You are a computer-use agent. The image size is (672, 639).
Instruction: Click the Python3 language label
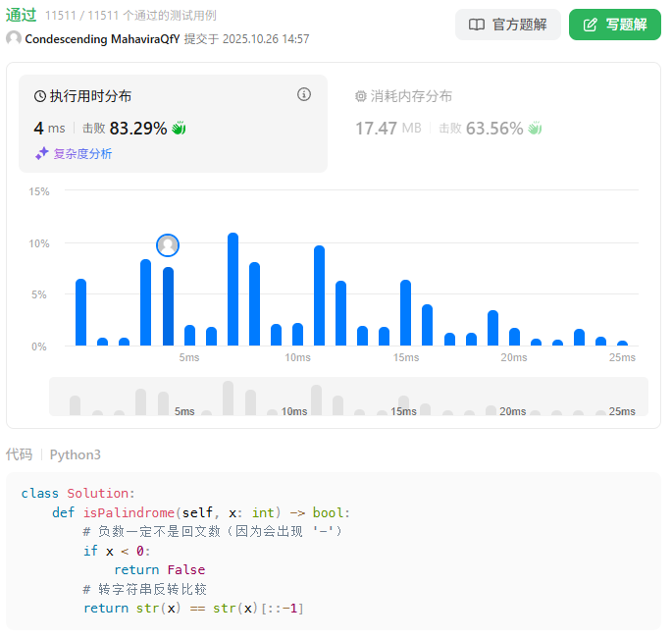tap(76, 454)
